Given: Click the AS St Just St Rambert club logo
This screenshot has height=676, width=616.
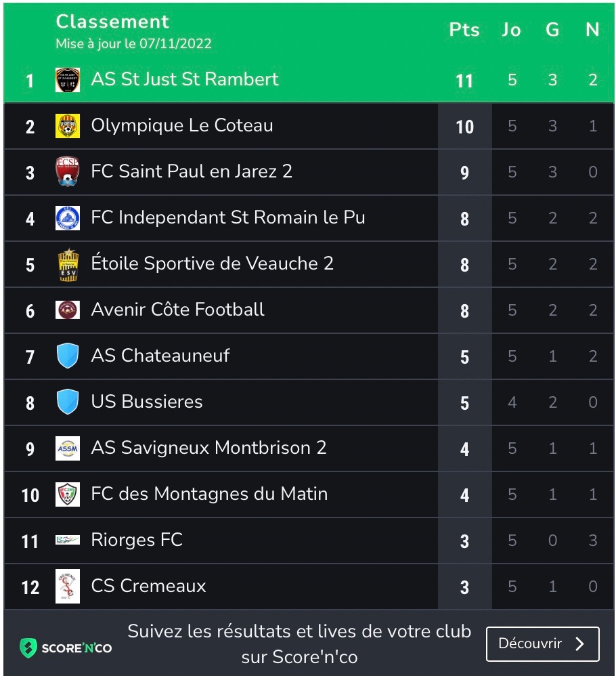Looking at the screenshot, I should [x=68, y=80].
